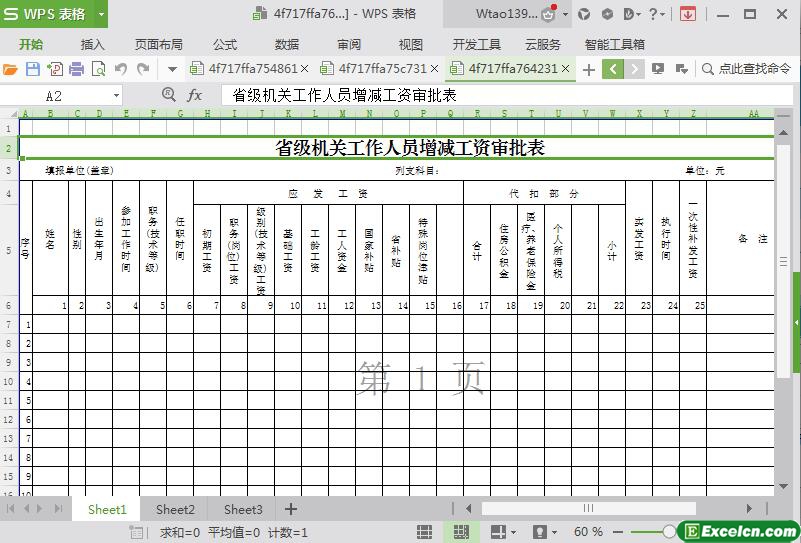Open the 云服务 ribbon tab
The width and height of the screenshot is (801, 543).
coord(543,44)
